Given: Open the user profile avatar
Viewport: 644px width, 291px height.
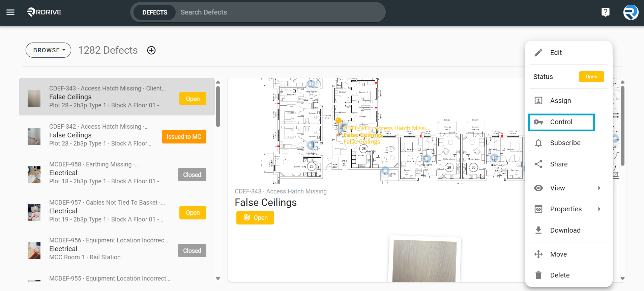Looking at the screenshot, I should 631,12.
